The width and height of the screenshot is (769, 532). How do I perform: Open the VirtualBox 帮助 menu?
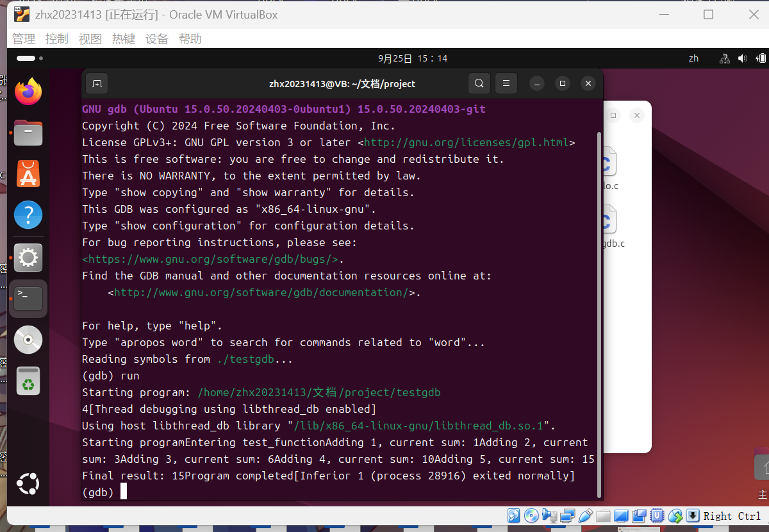pyautogui.click(x=190, y=39)
